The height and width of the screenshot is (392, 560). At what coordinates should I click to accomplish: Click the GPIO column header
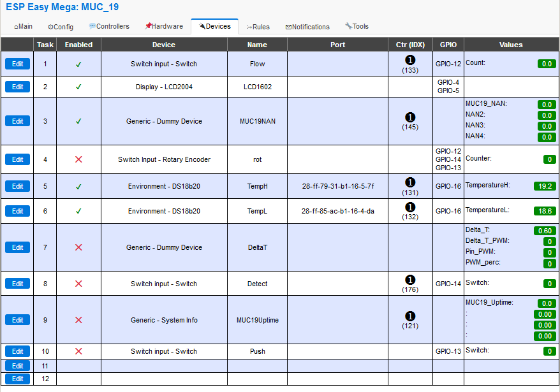(x=448, y=45)
